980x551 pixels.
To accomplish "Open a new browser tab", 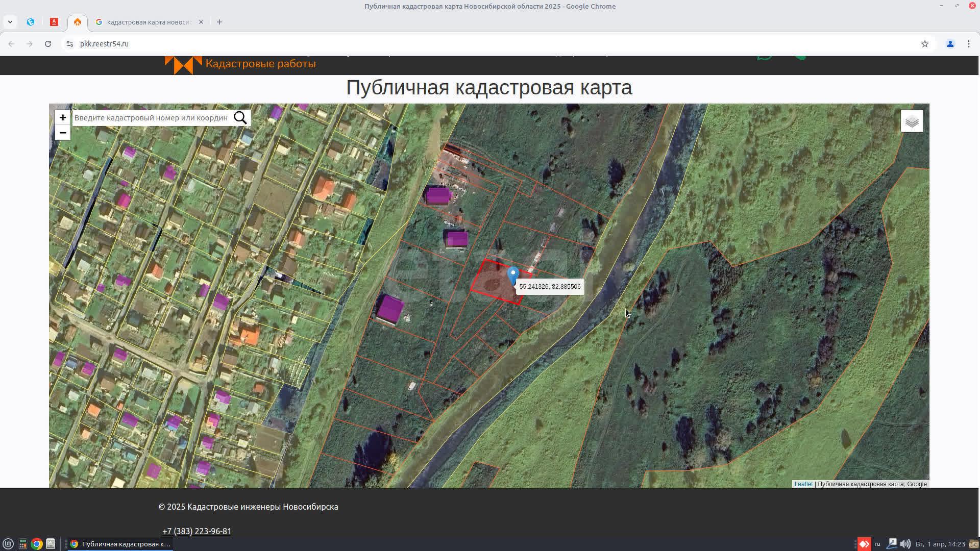I will (x=219, y=22).
